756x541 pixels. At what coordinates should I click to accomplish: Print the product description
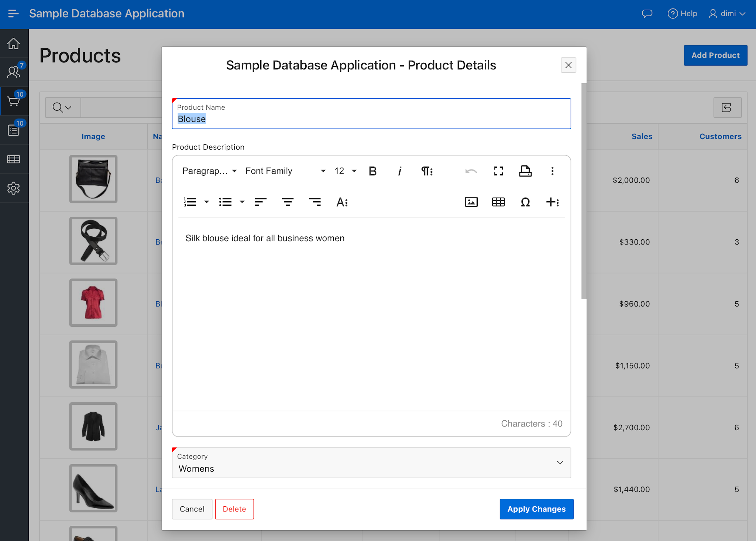point(525,171)
